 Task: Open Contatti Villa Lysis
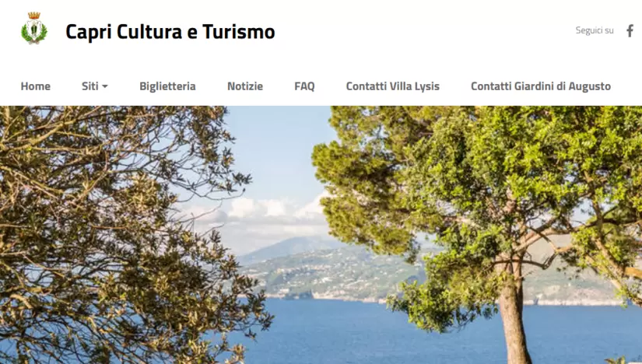coord(393,86)
